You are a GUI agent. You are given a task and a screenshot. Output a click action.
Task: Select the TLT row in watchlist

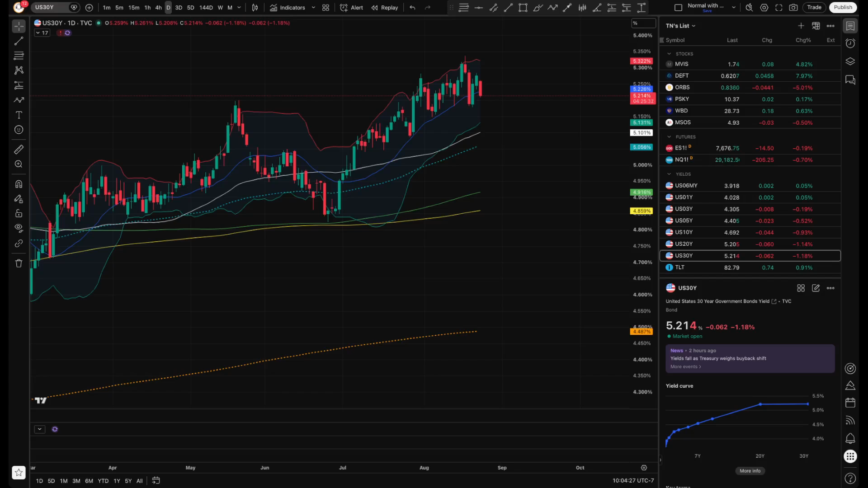[x=750, y=267]
